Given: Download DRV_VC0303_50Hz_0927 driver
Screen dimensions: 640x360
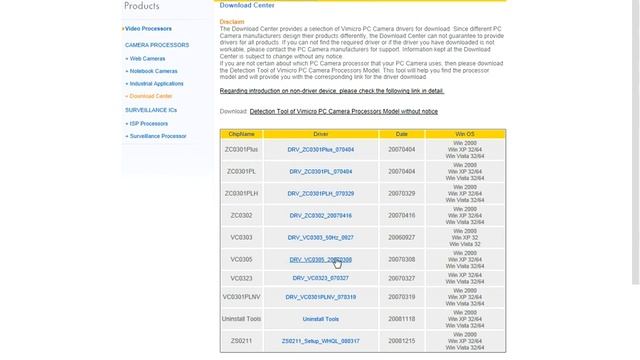Looking at the screenshot, I should point(321,238).
